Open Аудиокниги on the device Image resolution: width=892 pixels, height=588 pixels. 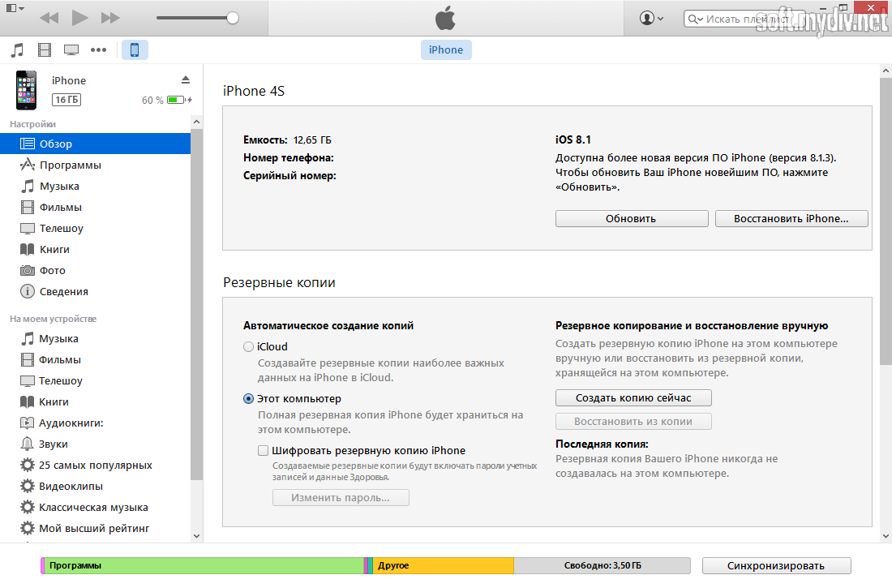tap(95, 423)
